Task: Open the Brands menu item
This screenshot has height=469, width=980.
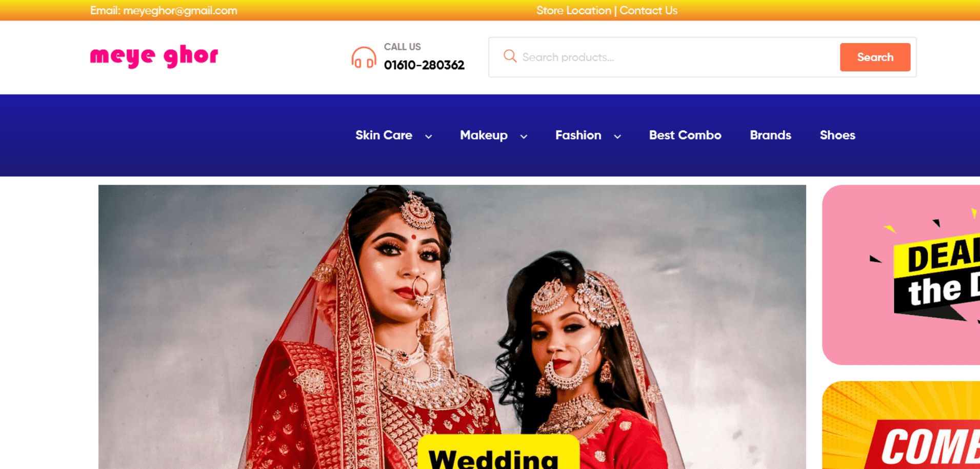Action: click(x=770, y=135)
